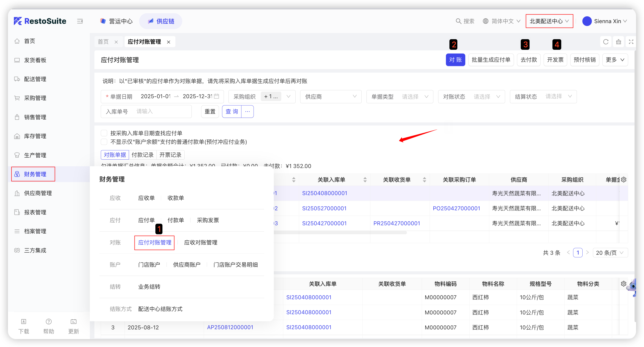Click the 更新 update icon
The width and height of the screenshot is (644, 347).
point(74,321)
